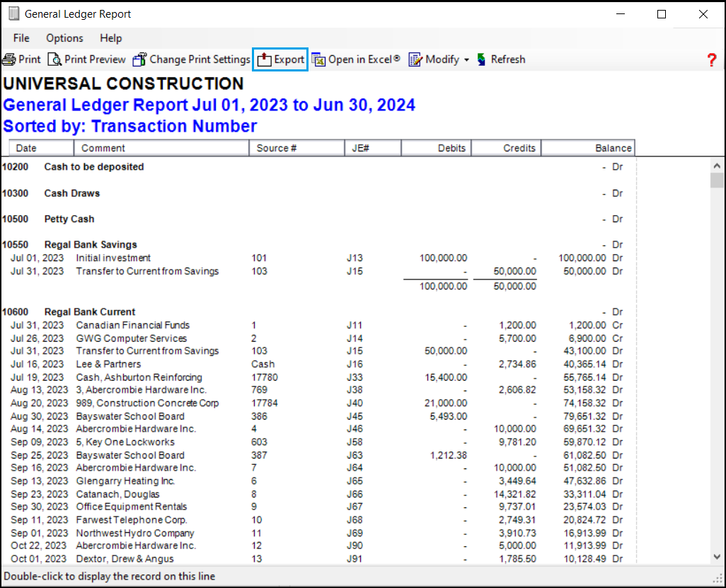
Task: Click Cash, Ashburton Reinforcing entry
Action: tap(139, 377)
